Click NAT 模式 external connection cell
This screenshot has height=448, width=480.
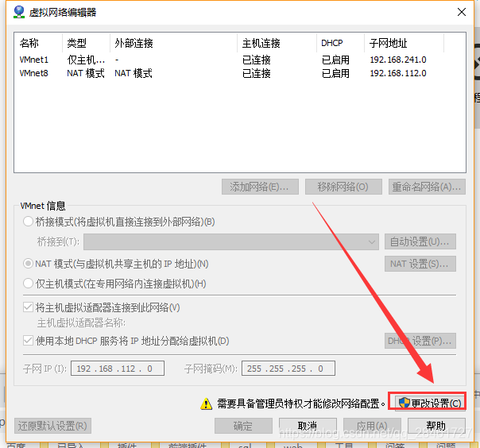(134, 73)
